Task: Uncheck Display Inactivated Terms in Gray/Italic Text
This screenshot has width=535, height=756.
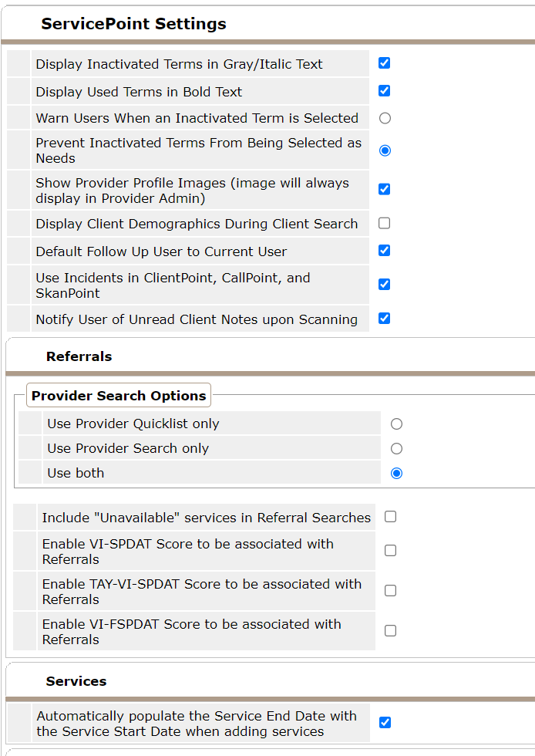Action: coord(384,63)
